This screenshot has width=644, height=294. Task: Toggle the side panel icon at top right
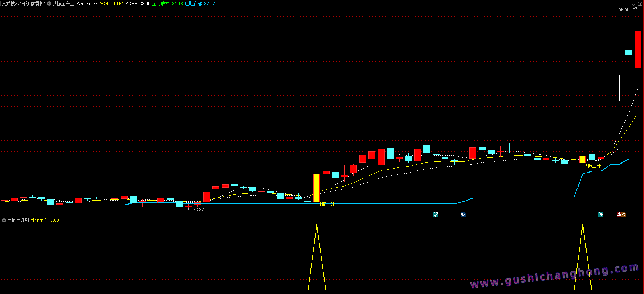point(640,4)
